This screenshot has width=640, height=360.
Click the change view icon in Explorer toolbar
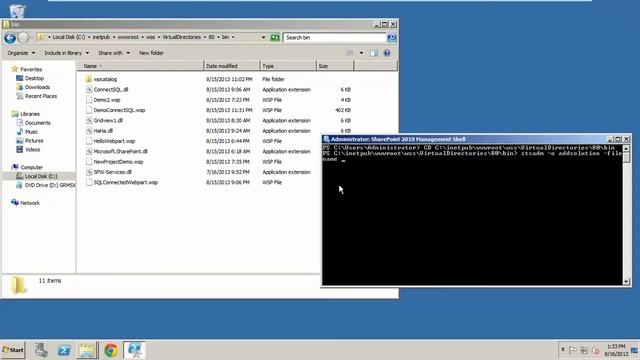point(351,53)
